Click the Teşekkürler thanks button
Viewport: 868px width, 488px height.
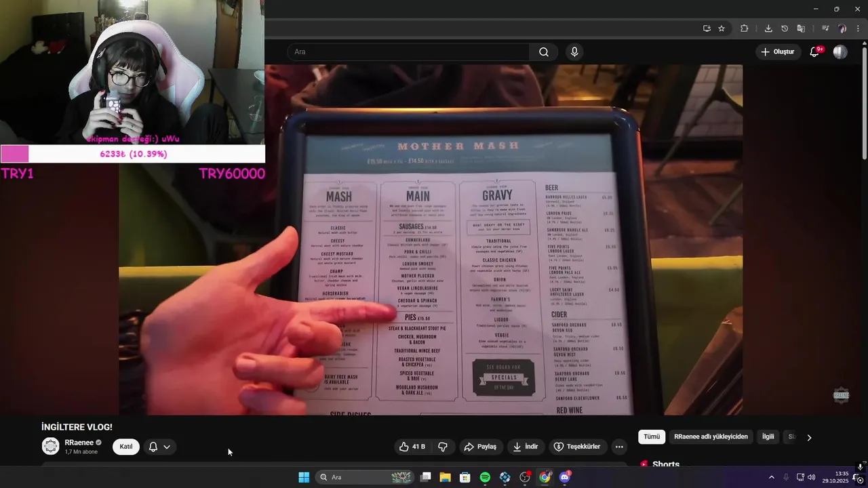point(577,447)
